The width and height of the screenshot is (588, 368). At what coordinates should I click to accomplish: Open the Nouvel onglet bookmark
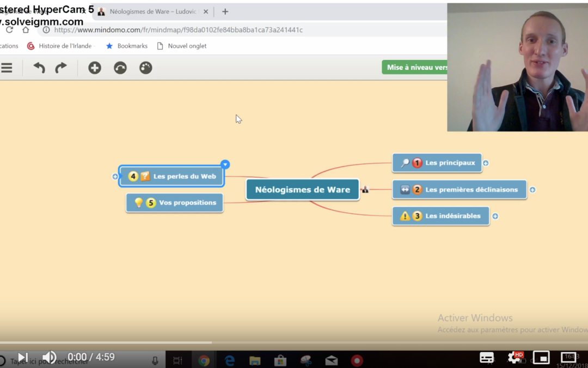181,46
